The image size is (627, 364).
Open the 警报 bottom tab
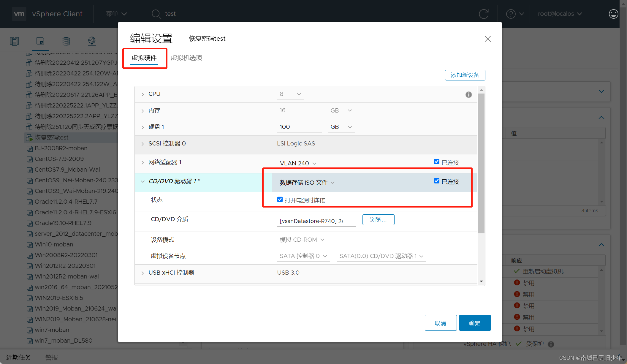click(52, 357)
